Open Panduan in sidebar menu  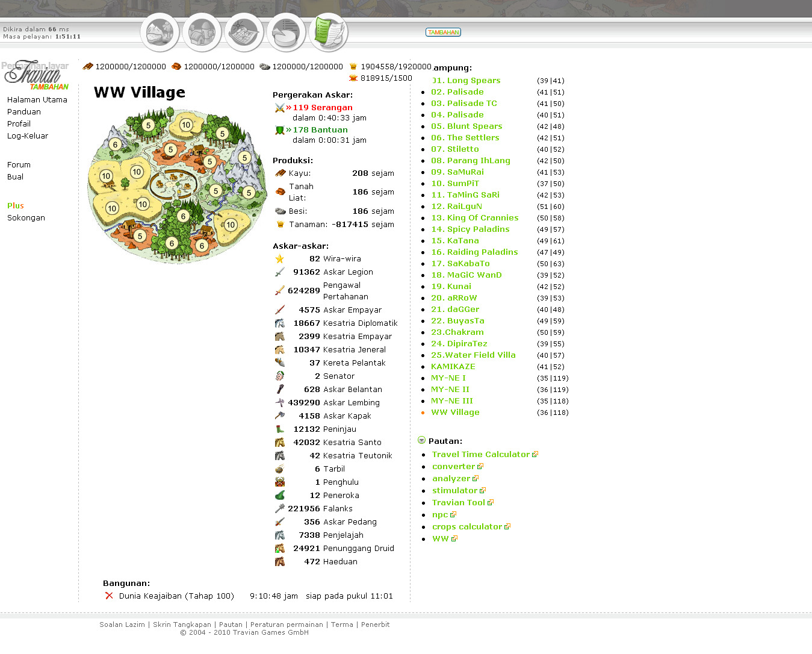pyautogui.click(x=24, y=112)
